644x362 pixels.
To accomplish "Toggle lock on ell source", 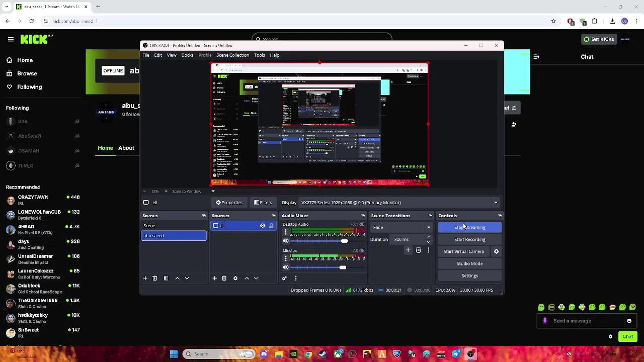I will tap(271, 226).
